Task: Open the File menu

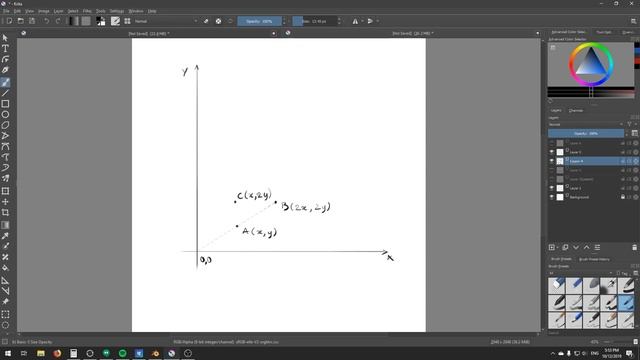Action: (6, 11)
